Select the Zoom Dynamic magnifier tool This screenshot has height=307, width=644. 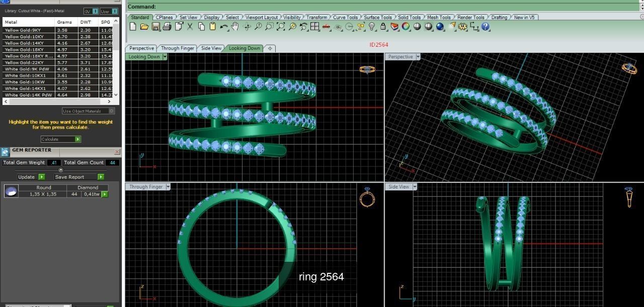[258, 26]
